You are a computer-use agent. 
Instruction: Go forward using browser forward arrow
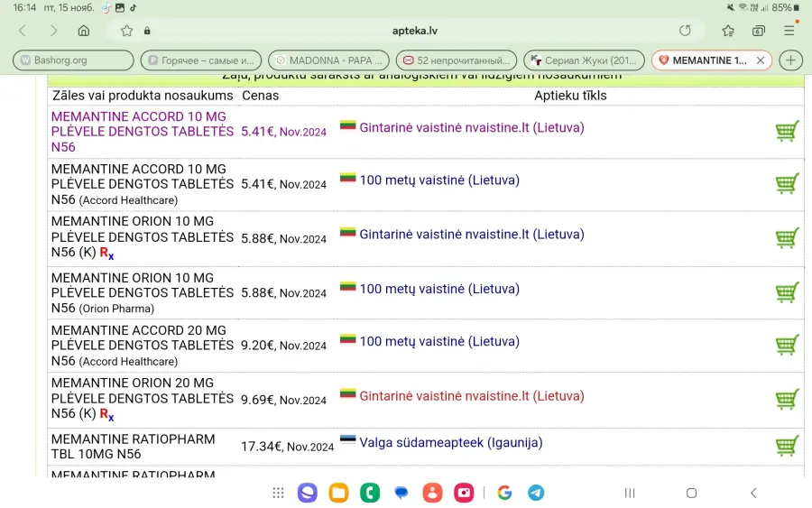tap(53, 31)
